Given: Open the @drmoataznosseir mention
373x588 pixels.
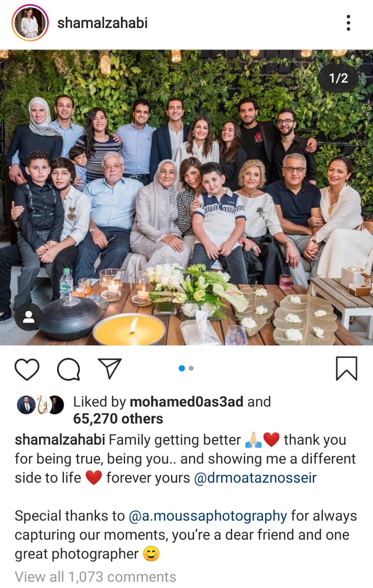Looking at the screenshot, I should pos(255,478).
